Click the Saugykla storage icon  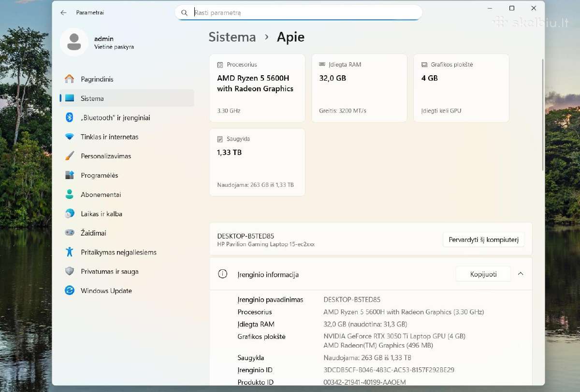[220, 139]
